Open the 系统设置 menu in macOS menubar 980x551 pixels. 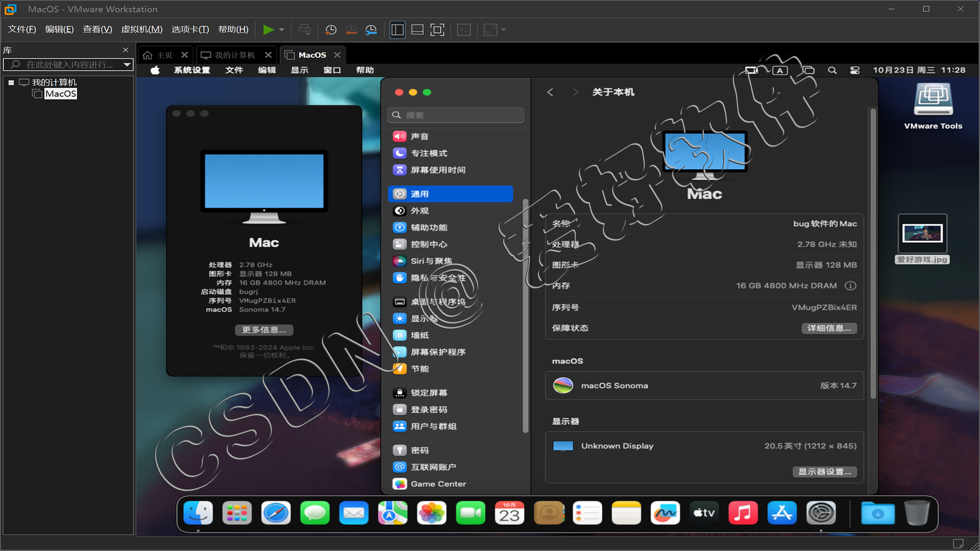coord(192,70)
